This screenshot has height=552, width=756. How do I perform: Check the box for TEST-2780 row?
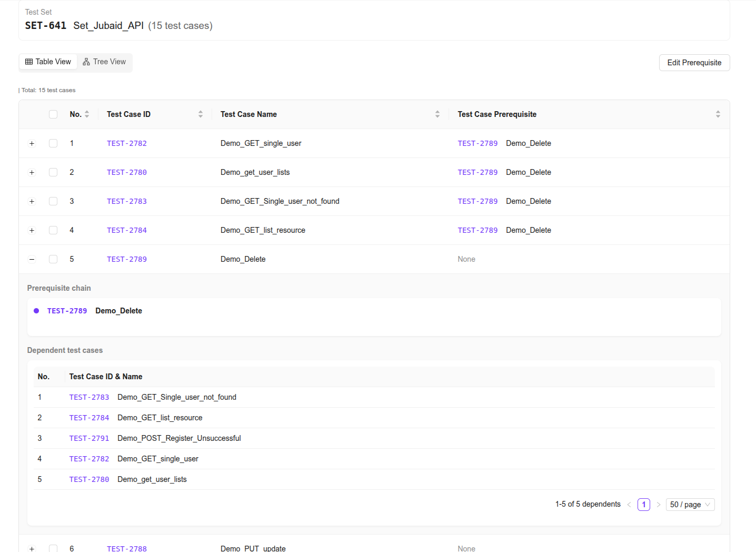(x=53, y=172)
